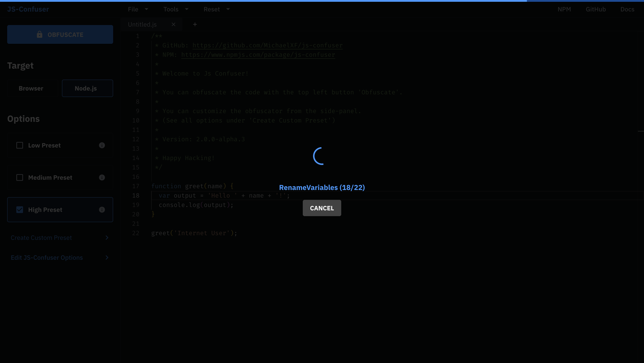Image resolution: width=644 pixels, height=363 pixels.
Task: Enable the Low Preset checkbox
Action: [x=20, y=145]
